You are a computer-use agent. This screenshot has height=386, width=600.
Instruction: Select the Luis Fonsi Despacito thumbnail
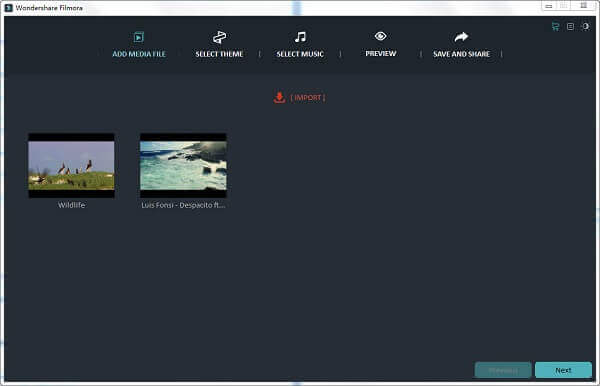[183, 165]
